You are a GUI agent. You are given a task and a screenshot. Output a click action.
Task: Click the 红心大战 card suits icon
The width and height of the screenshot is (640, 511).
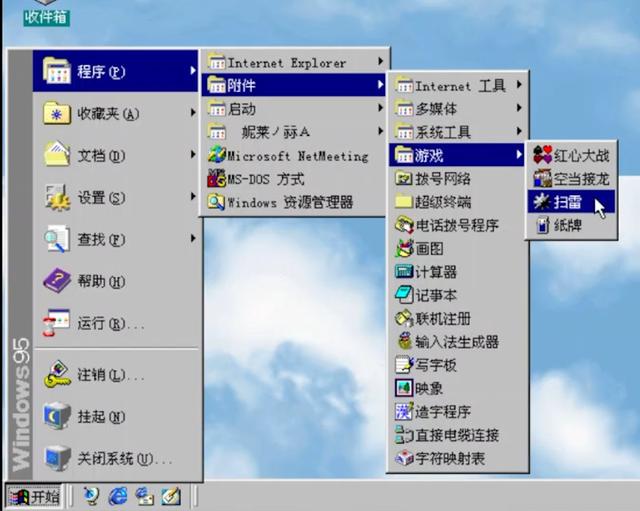tap(542, 155)
